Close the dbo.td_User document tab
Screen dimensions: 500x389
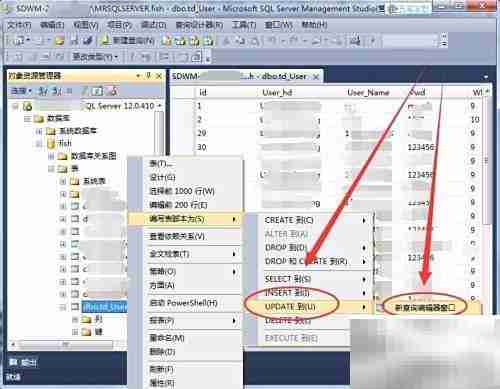coord(316,77)
